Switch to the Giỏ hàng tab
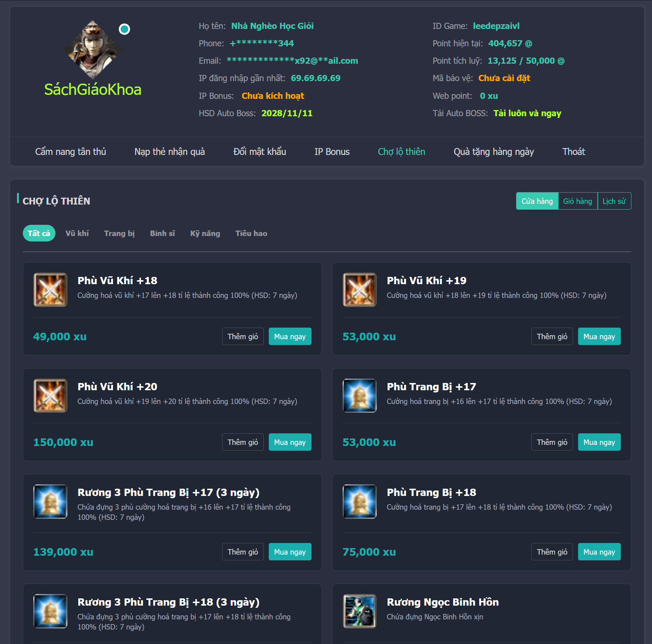This screenshot has height=644, width=652. tap(577, 201)
